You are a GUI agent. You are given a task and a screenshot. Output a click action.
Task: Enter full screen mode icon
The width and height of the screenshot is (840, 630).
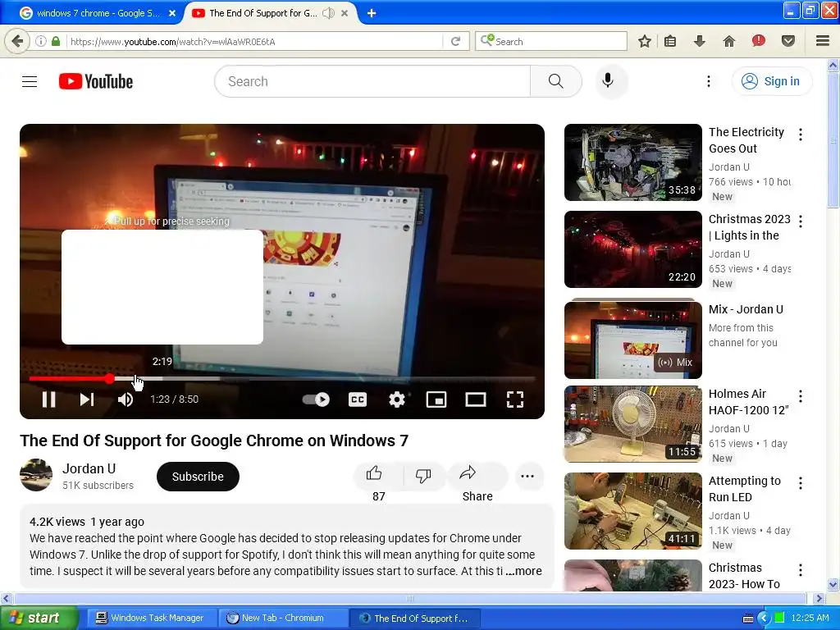tap(515, 399)
